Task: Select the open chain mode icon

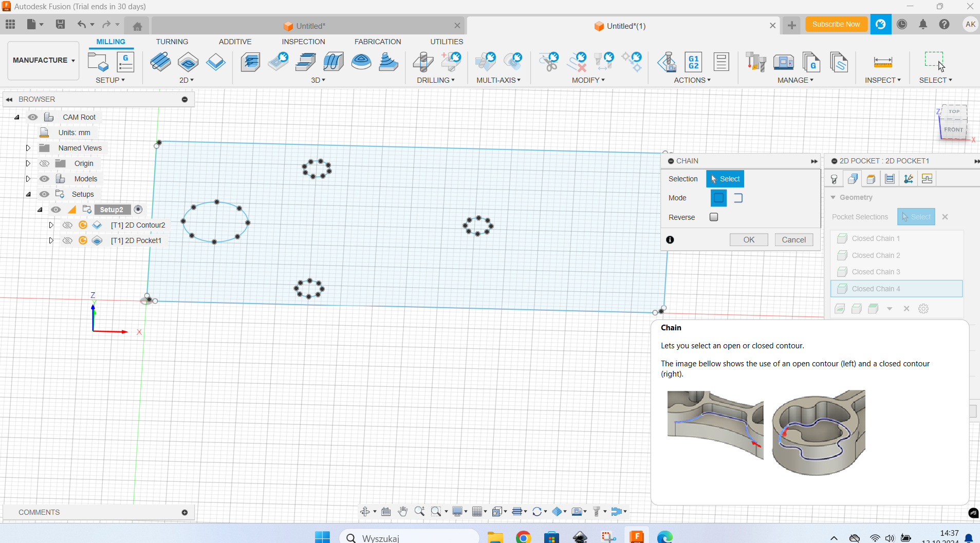Action: pyautogui.click(x=738, y=198)
